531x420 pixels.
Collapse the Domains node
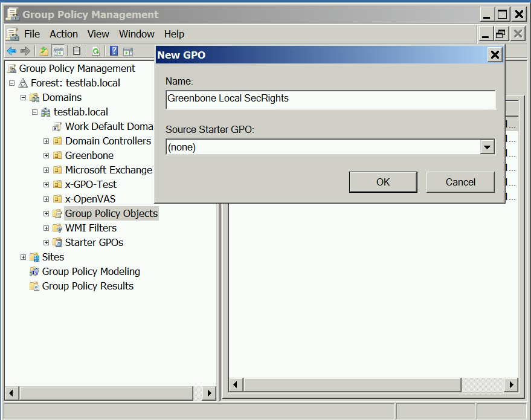(x=24, y=97)
